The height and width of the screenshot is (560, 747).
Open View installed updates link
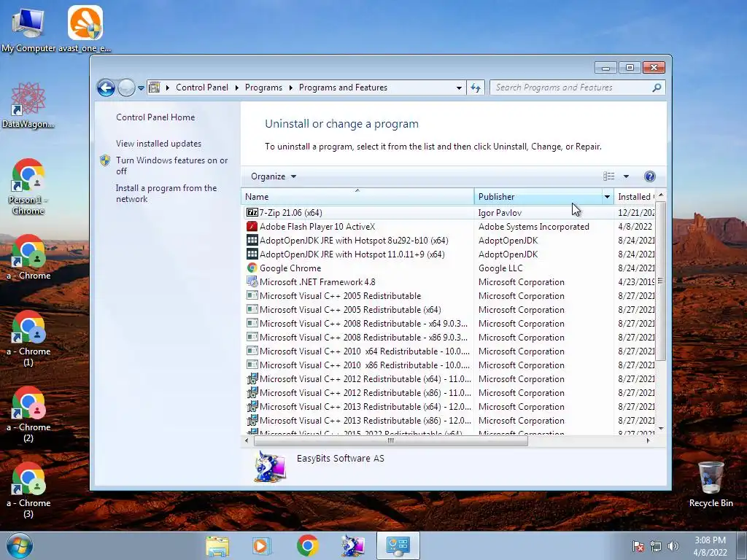click(x=158, y=144)
